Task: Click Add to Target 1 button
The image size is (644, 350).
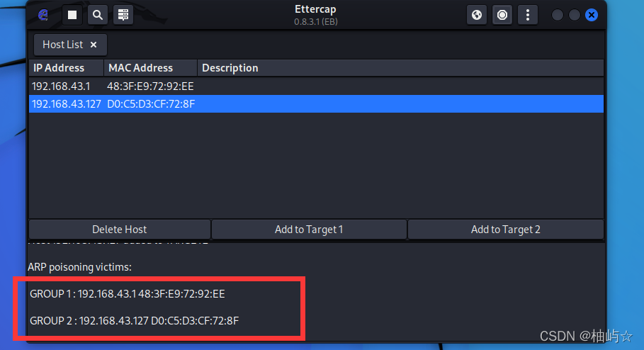Action: [x=309, y=230]
